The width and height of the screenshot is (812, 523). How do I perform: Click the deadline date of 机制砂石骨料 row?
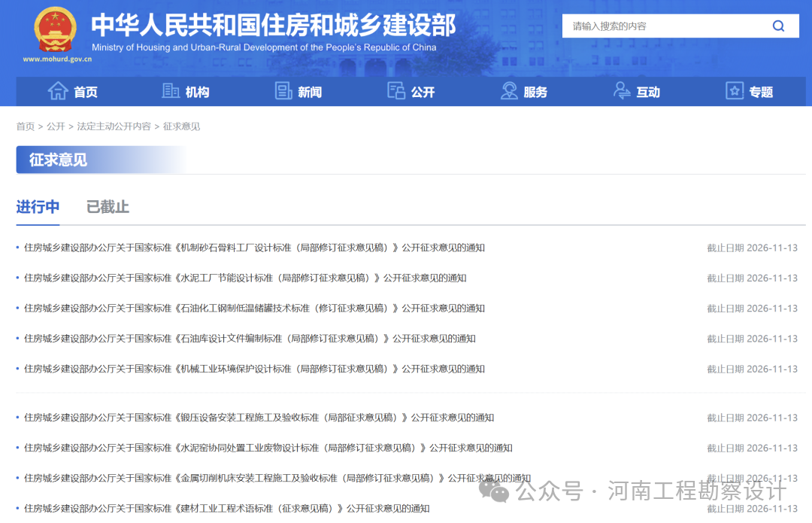[753, 248]
